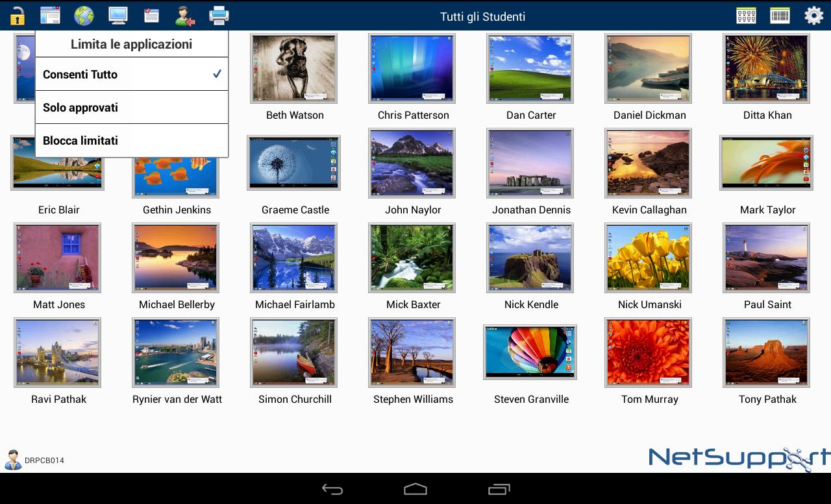The height and width of the screenshot is (504, 831).
Task: Choose Blocca limitati from the menu
Action: coord(132,140)
